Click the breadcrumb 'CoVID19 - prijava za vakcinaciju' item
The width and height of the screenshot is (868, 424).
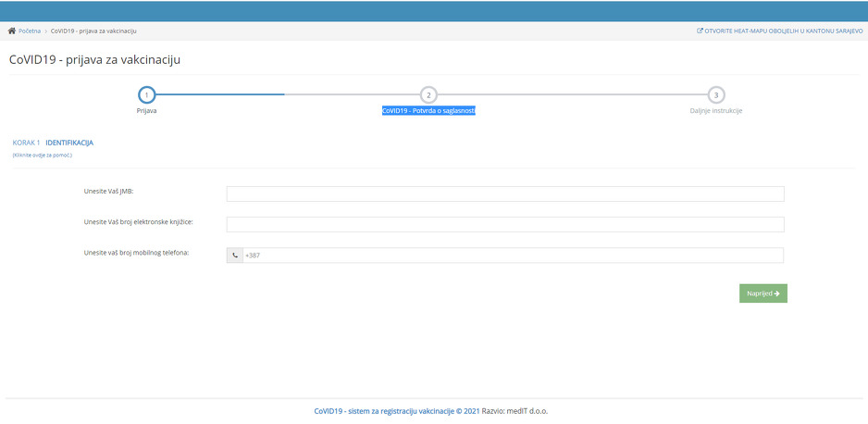(x=93, y=31)
